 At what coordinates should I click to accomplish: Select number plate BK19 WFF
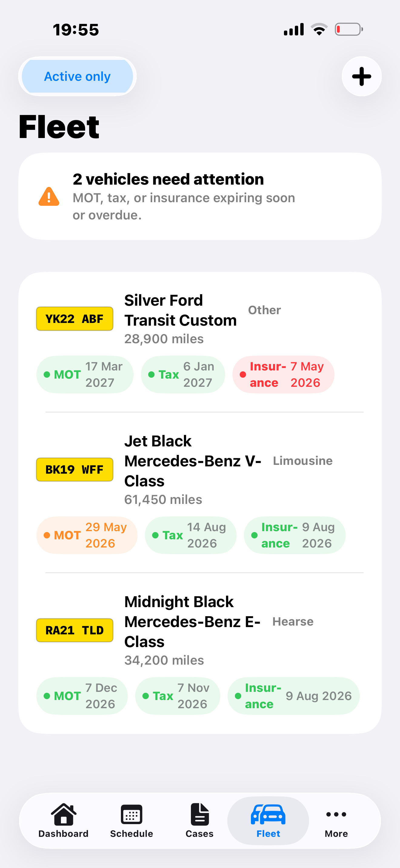pyautogui.click(x=75, y=470)
